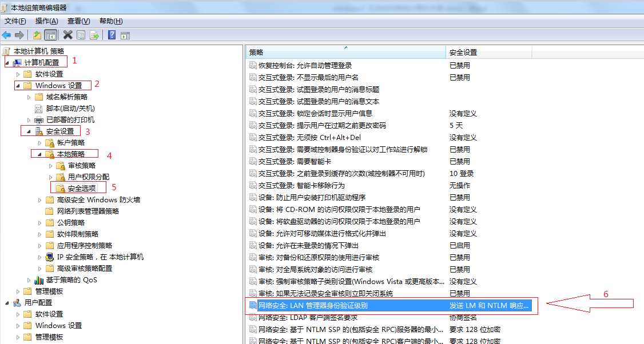Viewport: 644px width, 344px height.
Task: Expand the 帐户策略 tree node
Action: 39,143
